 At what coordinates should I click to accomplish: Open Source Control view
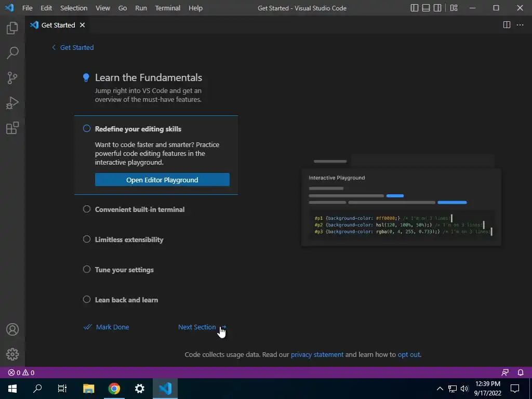[12, 78]
